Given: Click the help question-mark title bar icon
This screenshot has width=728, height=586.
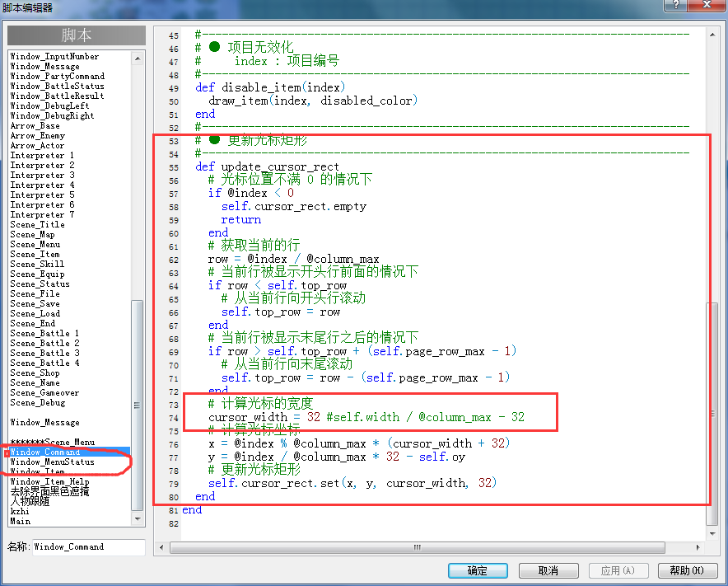Looking at the screenshot, I should point(676,5).
